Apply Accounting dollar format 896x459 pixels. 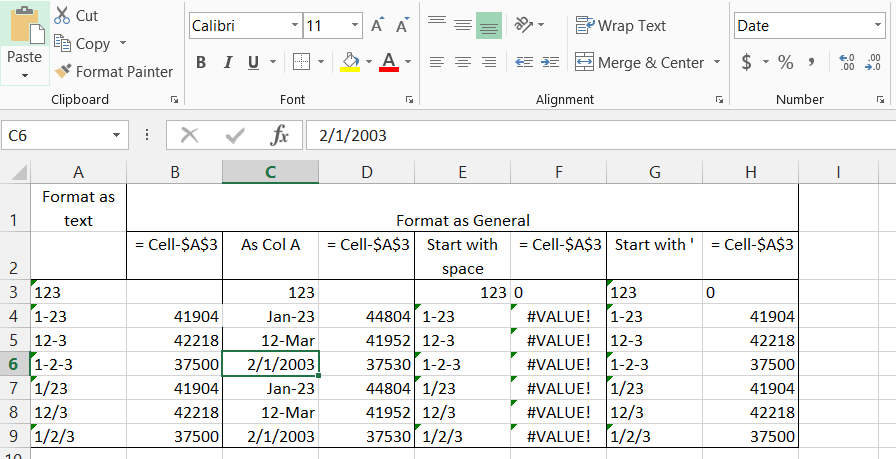click(746, 62)
